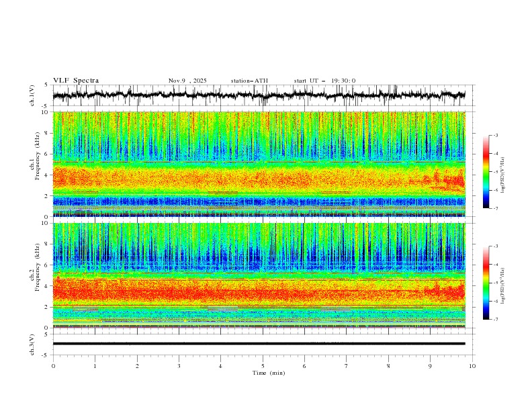Viewport: 532px width, 411px height.
Task: Click the ch.2 colorbar "log(PSD)(V²/Hz)" label
Action: [503, 286]
